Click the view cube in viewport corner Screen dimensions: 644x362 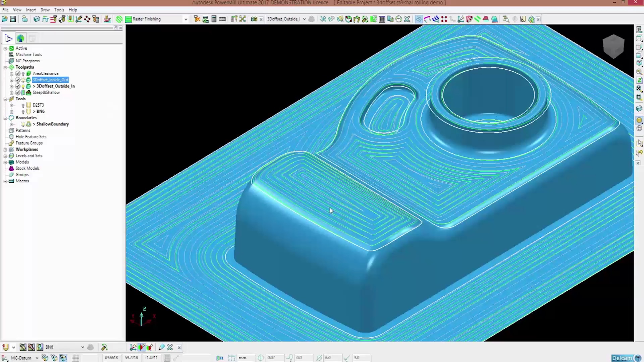[x=613, y=47]
